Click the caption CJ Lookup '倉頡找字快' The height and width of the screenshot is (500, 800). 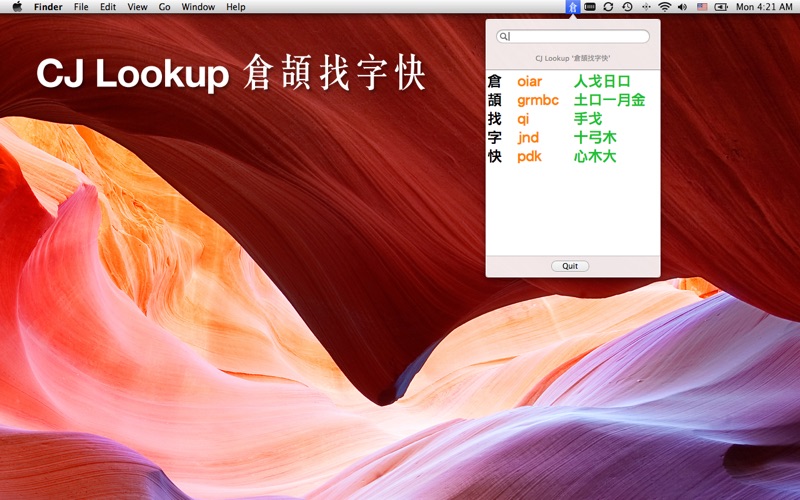pyautogui.click(x=573, y=58)
